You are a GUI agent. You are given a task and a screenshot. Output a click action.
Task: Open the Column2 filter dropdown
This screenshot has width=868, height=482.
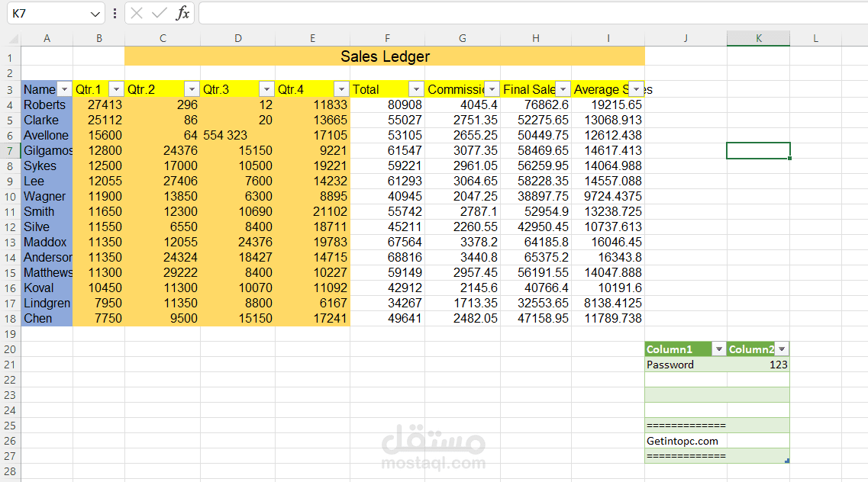click(781, 349)
